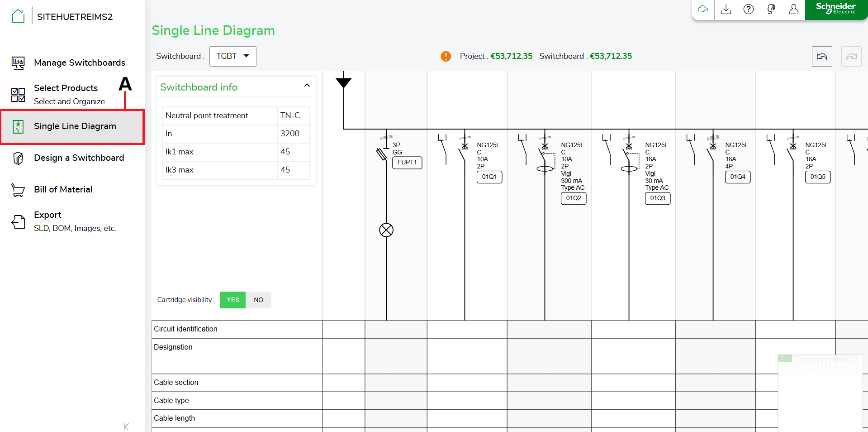
Task: Click the home icon beside SITEHUETREIMS2
Action: coord(18,16)
